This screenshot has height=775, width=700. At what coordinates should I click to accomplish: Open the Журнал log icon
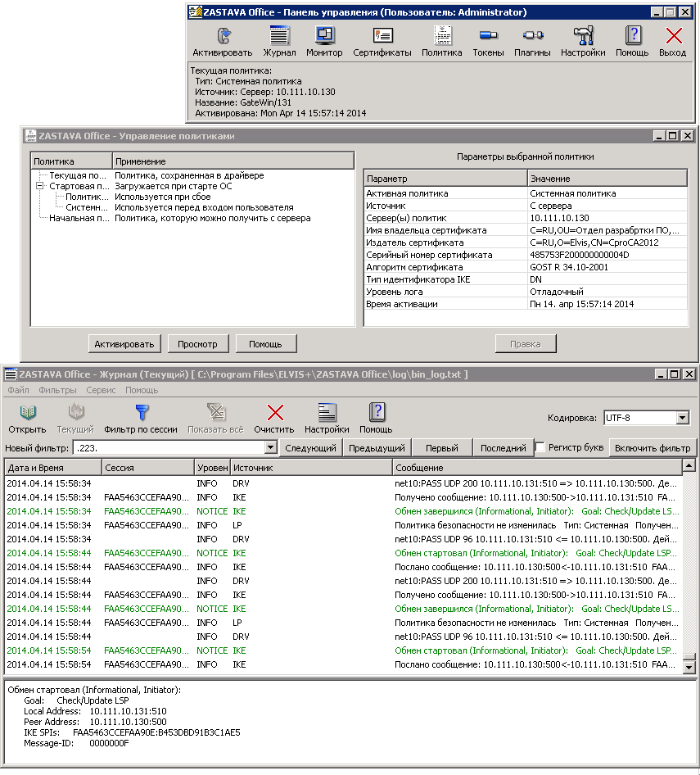tap(279, 36)
